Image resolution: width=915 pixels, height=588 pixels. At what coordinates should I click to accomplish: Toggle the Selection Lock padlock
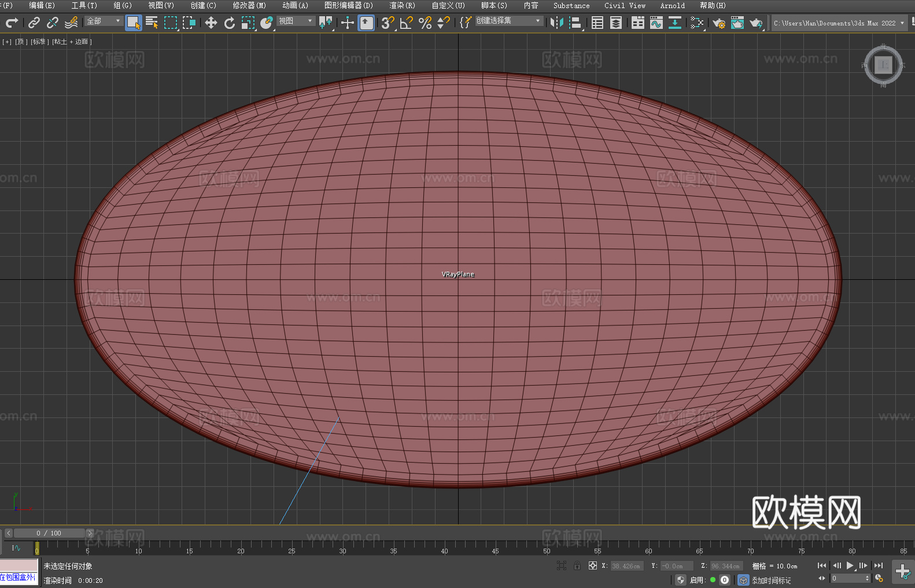click(x=577, y=565)
